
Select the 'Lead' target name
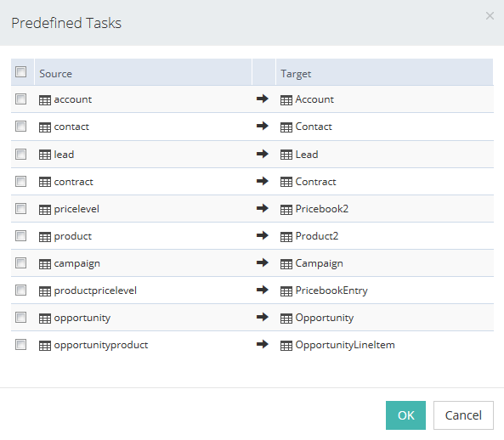tap(307, 155)
